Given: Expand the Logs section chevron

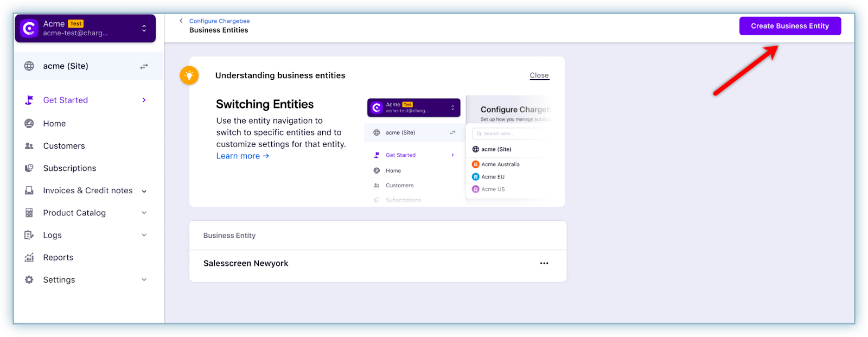Looking at the screenshot, I should pyautogui.click(x=144, y=235).
